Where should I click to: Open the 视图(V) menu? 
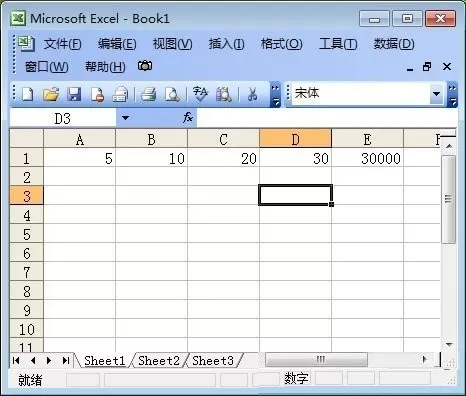(x=172, y=44)
